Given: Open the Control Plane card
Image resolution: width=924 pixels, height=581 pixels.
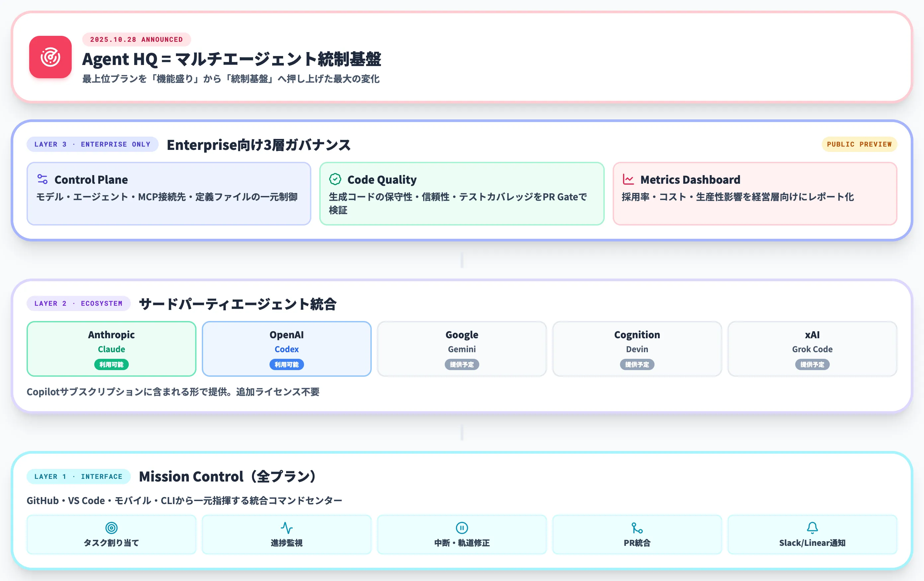Looking at the screenshot, I should coord(169,193).
